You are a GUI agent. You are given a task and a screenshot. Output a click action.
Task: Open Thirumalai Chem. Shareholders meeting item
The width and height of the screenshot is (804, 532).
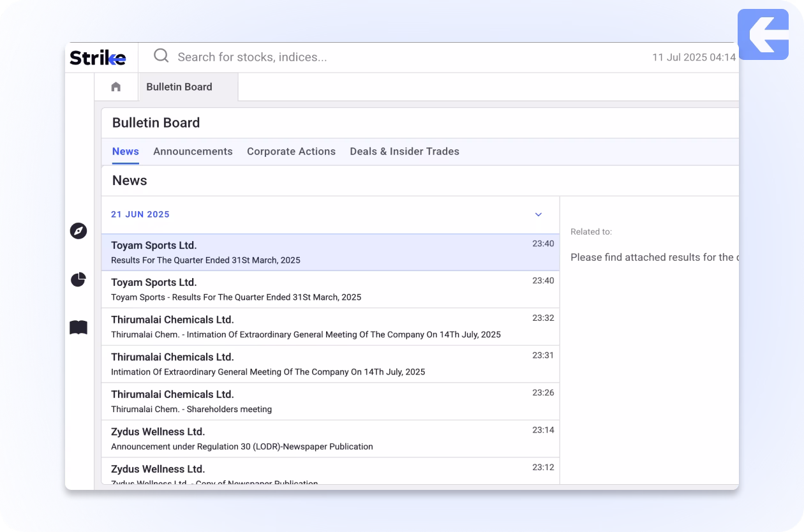click(319, 401)
